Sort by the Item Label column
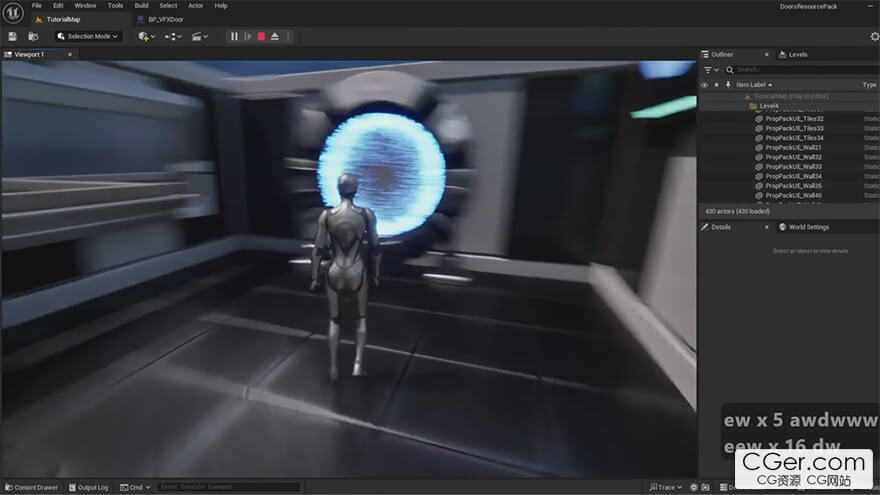The width and height of the screenshot is (880, 495). coord(754,85)
